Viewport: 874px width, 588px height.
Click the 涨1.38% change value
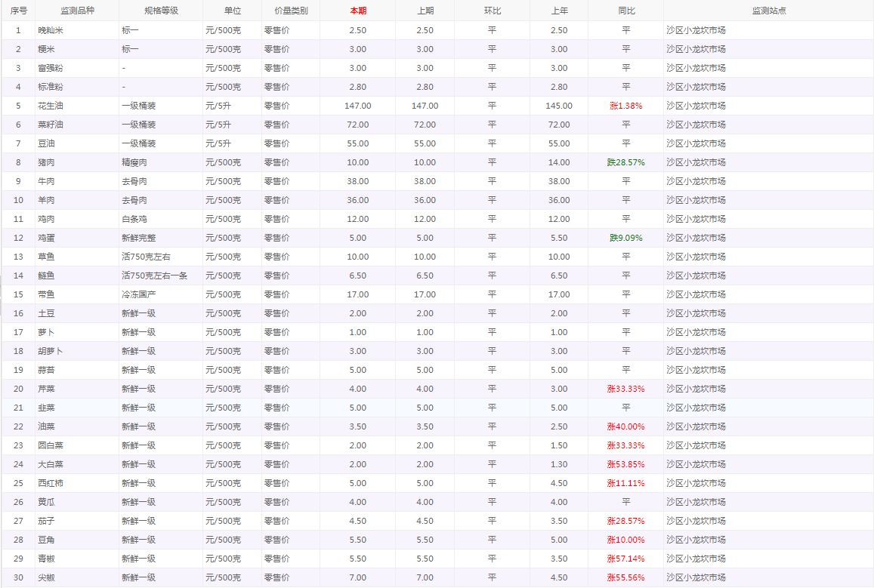625,106
